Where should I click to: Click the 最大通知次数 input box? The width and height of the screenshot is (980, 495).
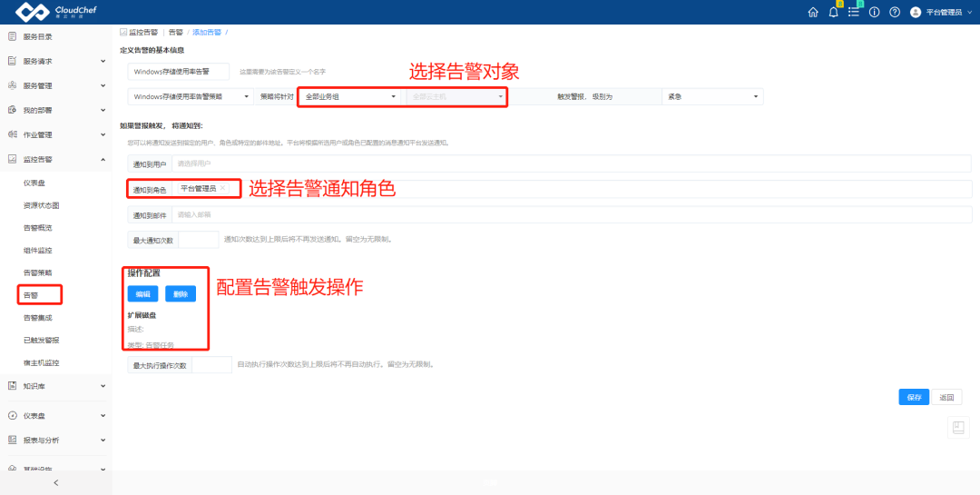[199, 240]
